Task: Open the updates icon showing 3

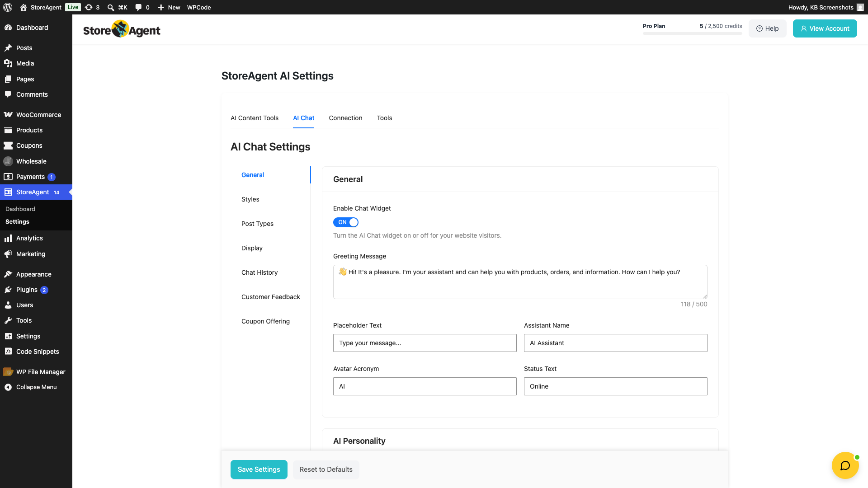Action: [x=89, y=7]
